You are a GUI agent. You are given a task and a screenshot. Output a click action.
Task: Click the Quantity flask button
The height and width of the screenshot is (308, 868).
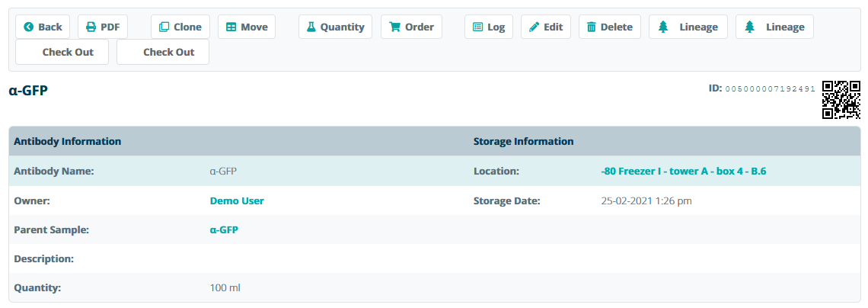coord(335,27)
